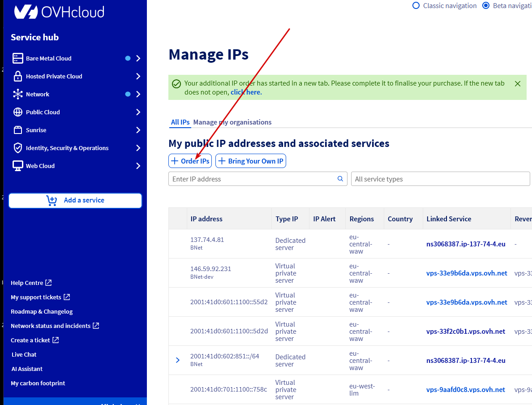Click the search magnifier in IP address field

(340, 179)
